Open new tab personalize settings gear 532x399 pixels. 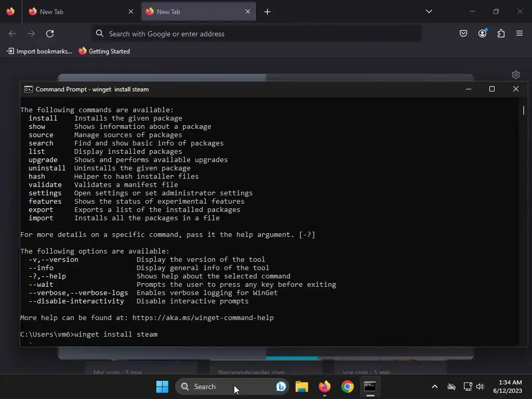pyautogui.click(x=516, y=75)
